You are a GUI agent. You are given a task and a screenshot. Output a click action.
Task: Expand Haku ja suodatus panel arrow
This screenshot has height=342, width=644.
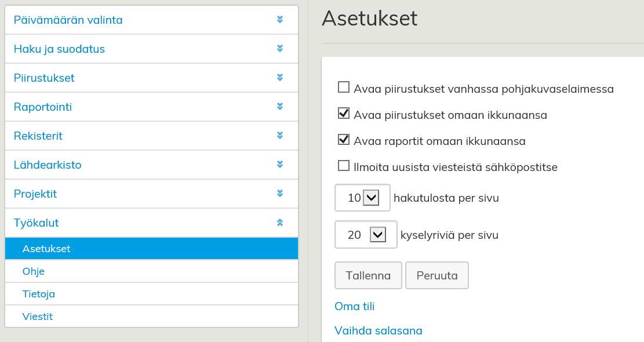coord(280,49)
